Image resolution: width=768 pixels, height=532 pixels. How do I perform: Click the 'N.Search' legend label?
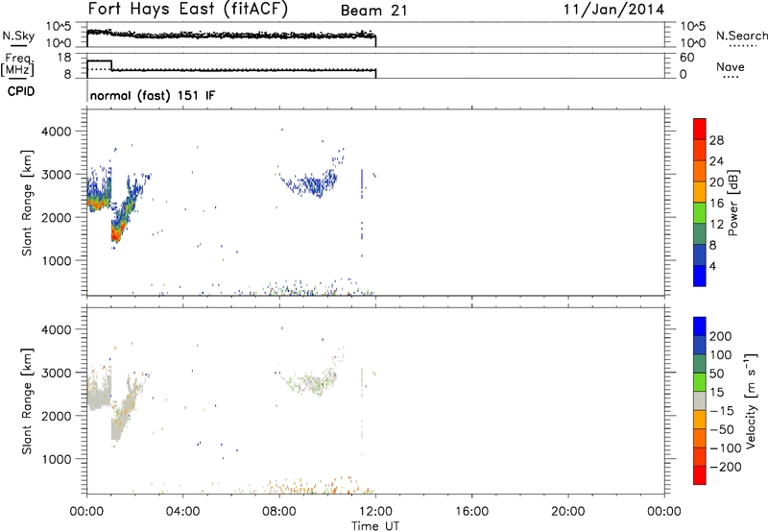click(742, 36)
